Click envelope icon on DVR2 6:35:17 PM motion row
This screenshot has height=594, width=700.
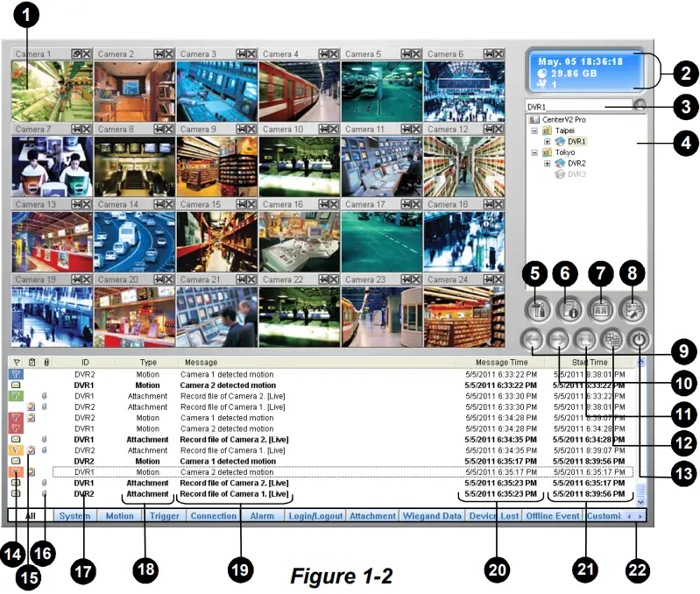pos(16,461)
